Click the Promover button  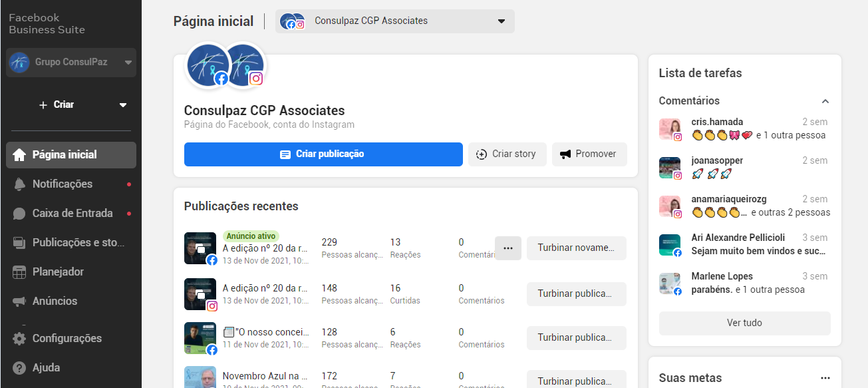click(x=589, y=154)
